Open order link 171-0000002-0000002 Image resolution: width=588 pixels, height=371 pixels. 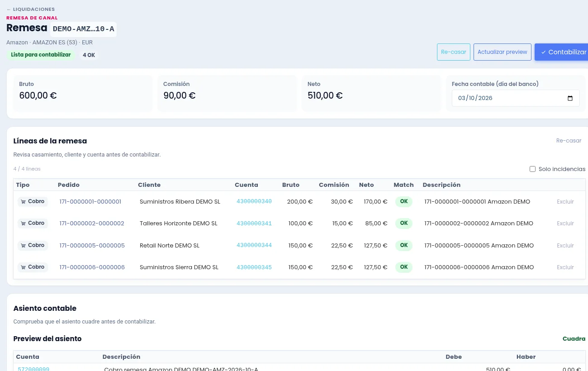pos(92,224)
